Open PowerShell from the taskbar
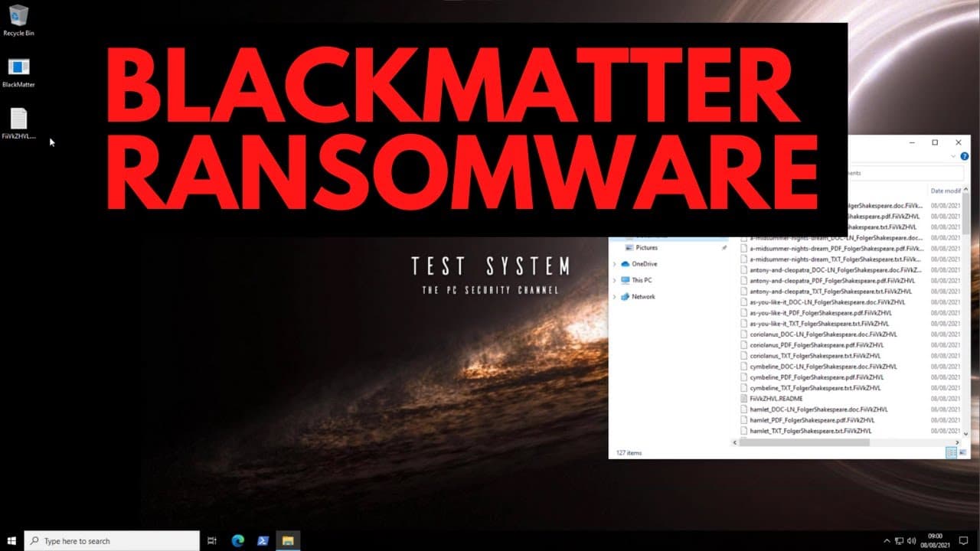This screenshot has width=980, height=551. [x=262, y=541]
